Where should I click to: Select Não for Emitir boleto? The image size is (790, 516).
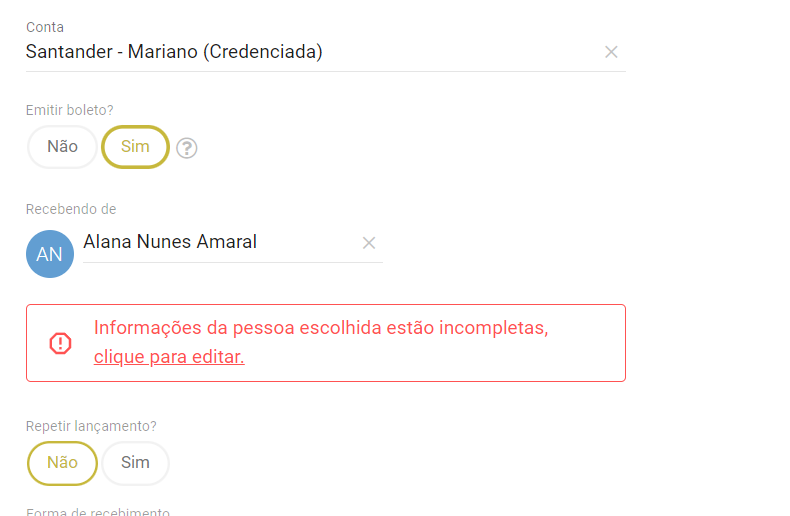click(x=62, y=147)
